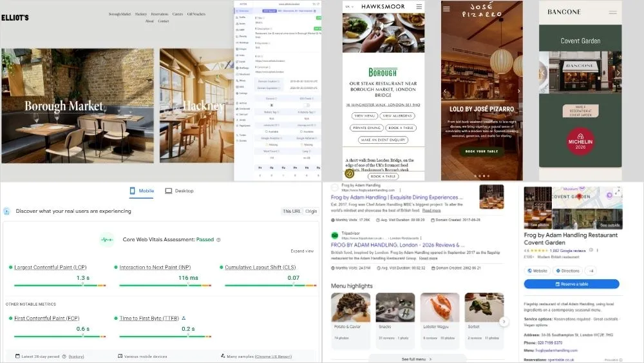Open the José Pizarro site hamburger menu
644x363 pixels.
(446, 9)
